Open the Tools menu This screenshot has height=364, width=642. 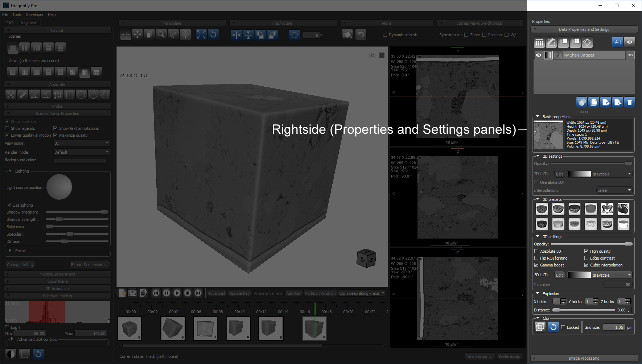[17, 15]
